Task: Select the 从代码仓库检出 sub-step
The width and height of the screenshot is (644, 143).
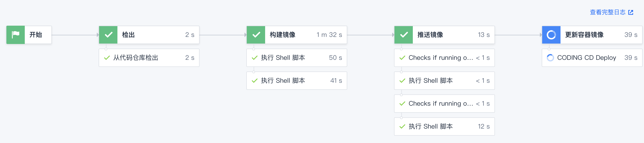Action: click(149, 58)
